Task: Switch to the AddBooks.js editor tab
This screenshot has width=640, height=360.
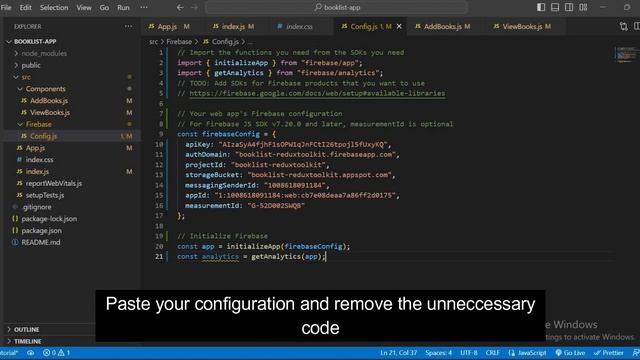Action: [x=443, y=27]
